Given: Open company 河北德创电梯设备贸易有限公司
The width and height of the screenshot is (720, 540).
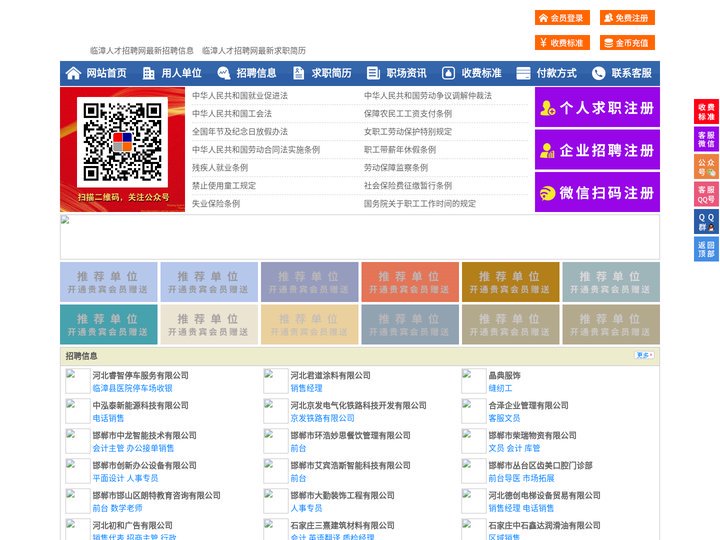Looking at the screenshot, I should pos(544,495).
